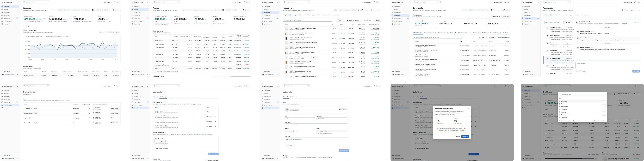Sort Zamówienia table by Data column header
644x161 pixels.
point(462,42)
